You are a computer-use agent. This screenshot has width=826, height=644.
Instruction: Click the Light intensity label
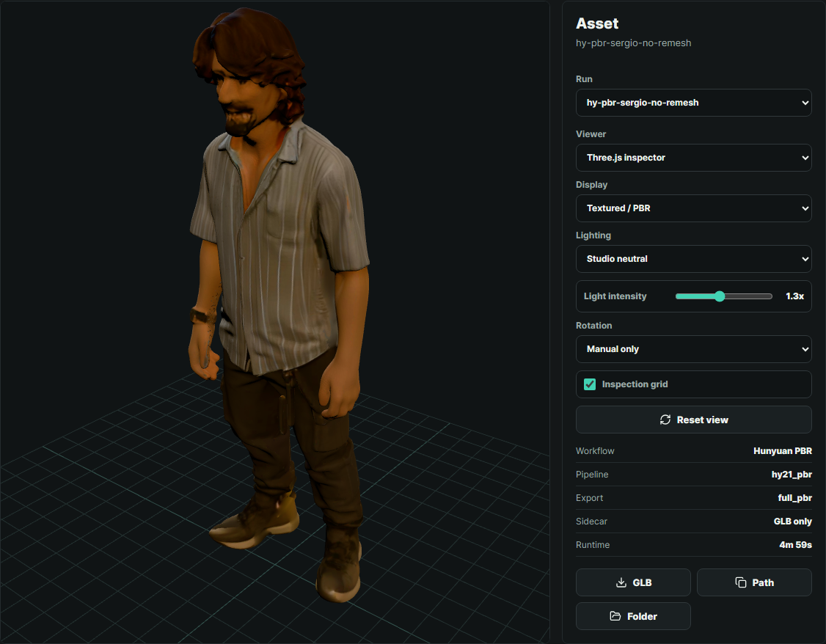click(x=615, y=296)
